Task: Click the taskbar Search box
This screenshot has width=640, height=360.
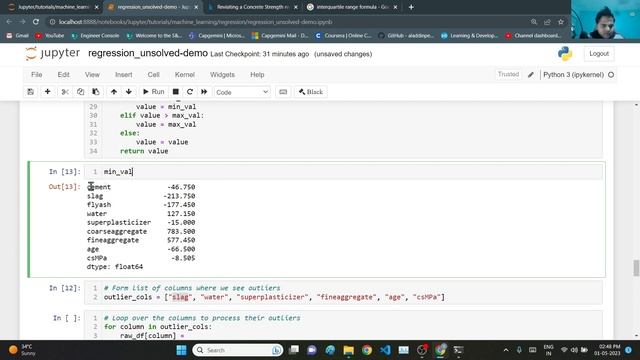Action: pyautogui.click(x=238, y=350)
